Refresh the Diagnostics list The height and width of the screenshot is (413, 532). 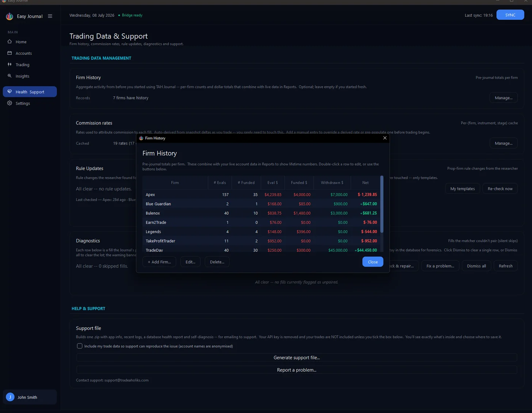(505, 266)
